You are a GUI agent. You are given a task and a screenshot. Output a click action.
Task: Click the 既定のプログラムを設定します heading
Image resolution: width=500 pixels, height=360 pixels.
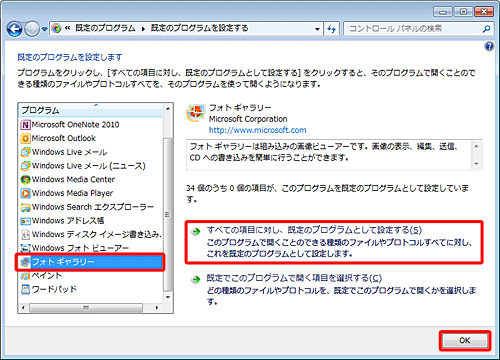70,57
